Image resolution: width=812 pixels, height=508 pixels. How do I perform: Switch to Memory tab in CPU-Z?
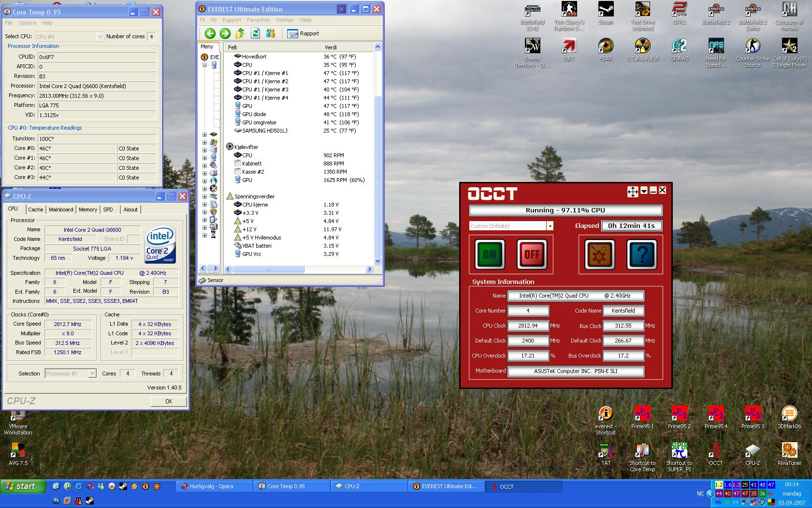(88, 209)
